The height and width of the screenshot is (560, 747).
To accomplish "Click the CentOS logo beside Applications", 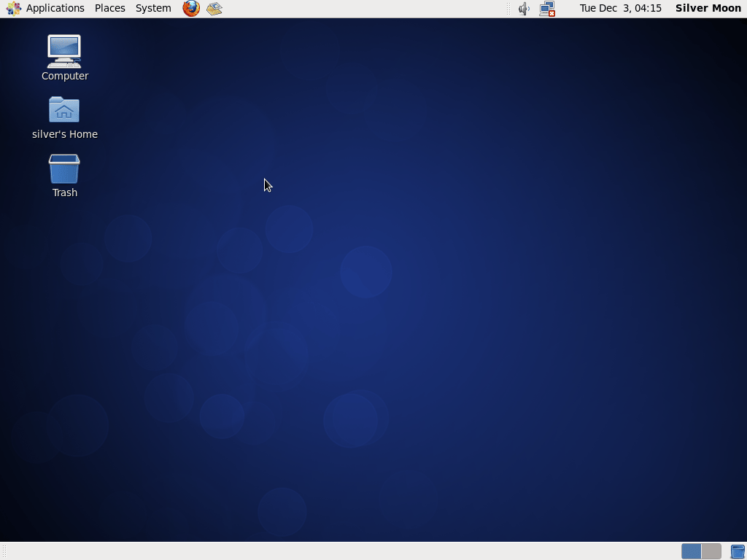I will (13, 9).
